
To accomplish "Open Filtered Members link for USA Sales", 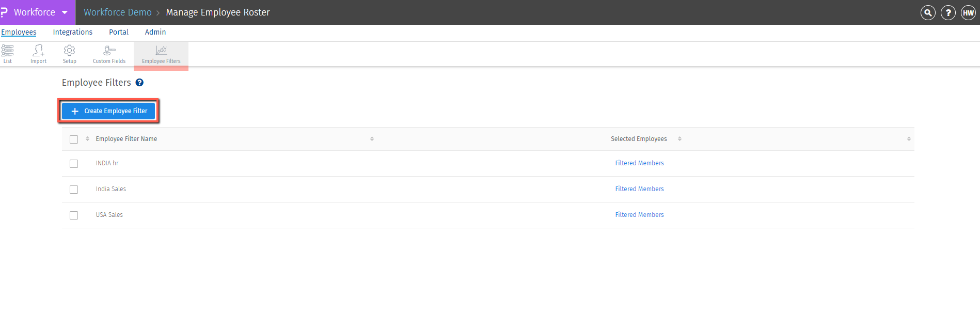I will click(639, 215).
